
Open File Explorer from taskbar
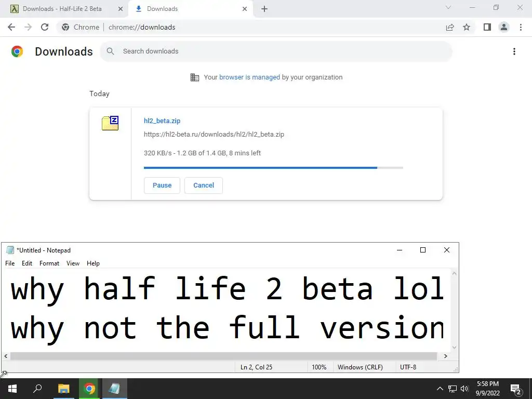[63, 389]
